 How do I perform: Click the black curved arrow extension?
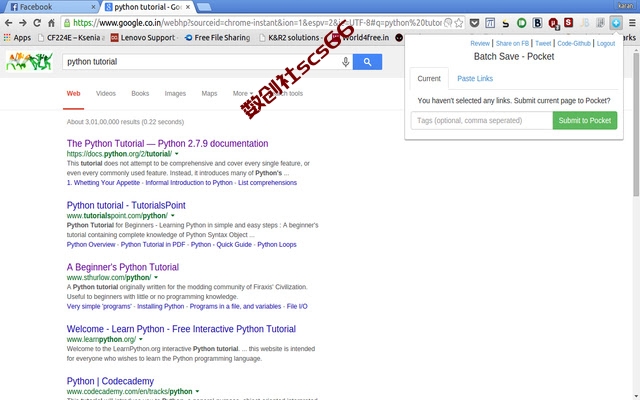(505, 23)
